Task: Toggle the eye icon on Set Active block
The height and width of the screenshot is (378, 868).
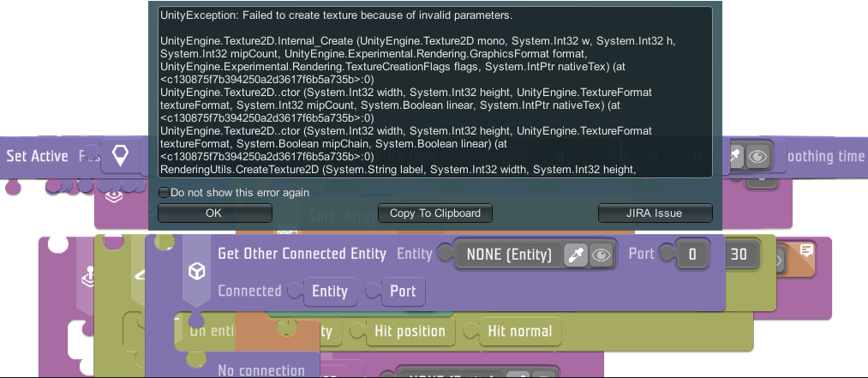Action: point(757,157)
